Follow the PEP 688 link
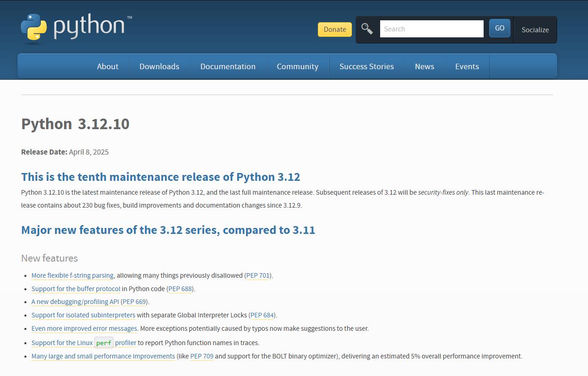The height and width of the screenshot is (376, 588). point(180,289)
